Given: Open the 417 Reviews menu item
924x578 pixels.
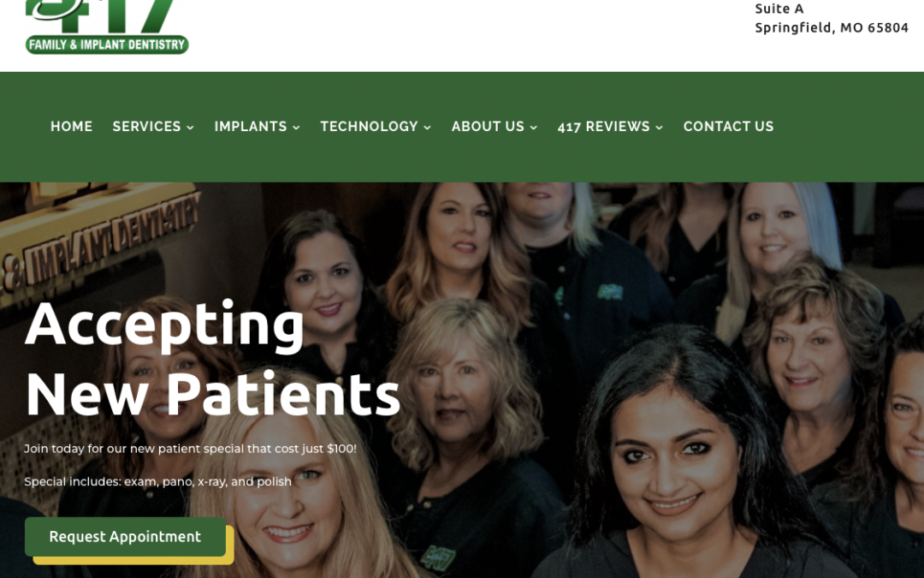Looking at the screenshot, I should click(603, 126).
